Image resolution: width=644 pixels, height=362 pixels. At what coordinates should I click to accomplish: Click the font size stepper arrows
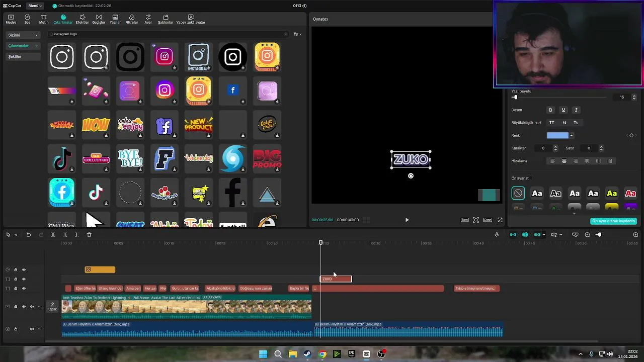click(x=633, y=97)
